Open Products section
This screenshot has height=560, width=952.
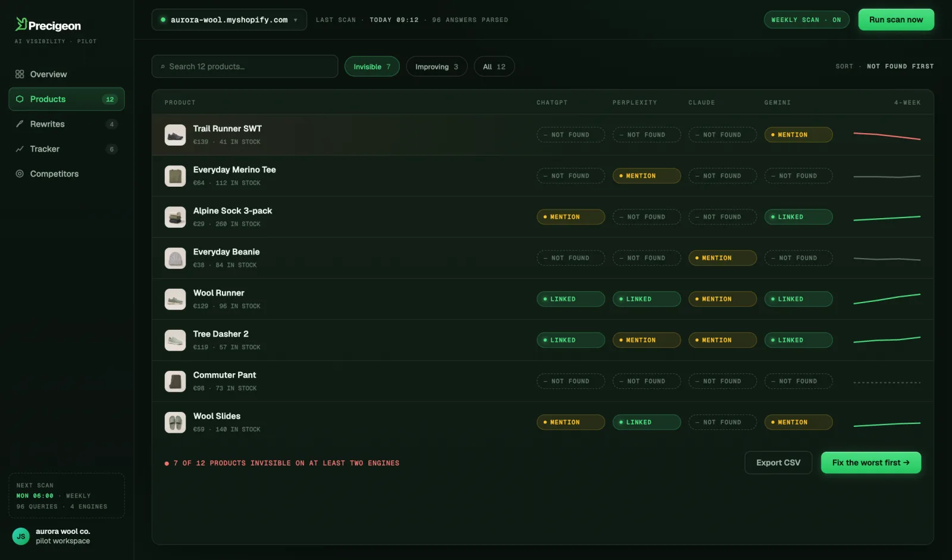[x=67, y=99]
